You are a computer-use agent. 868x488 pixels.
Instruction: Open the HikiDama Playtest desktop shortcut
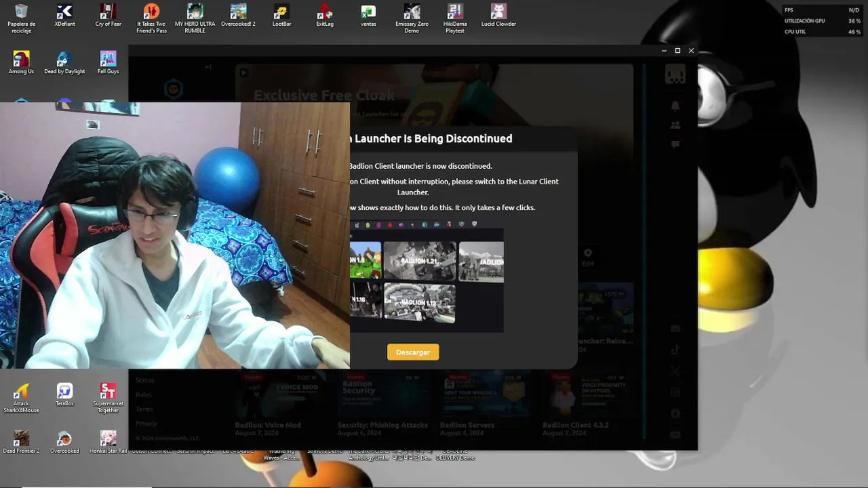point(455,18)
